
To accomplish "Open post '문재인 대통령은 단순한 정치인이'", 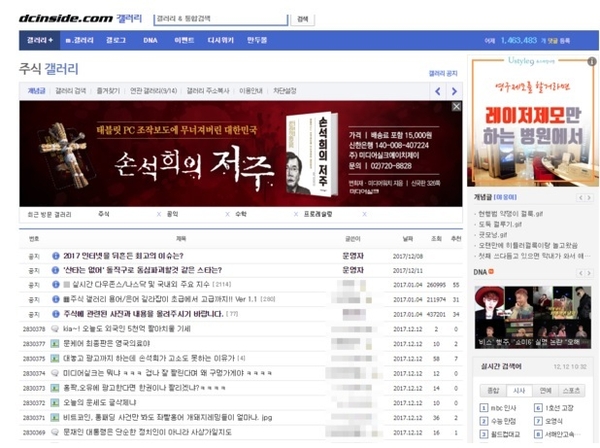I will 147,432.
